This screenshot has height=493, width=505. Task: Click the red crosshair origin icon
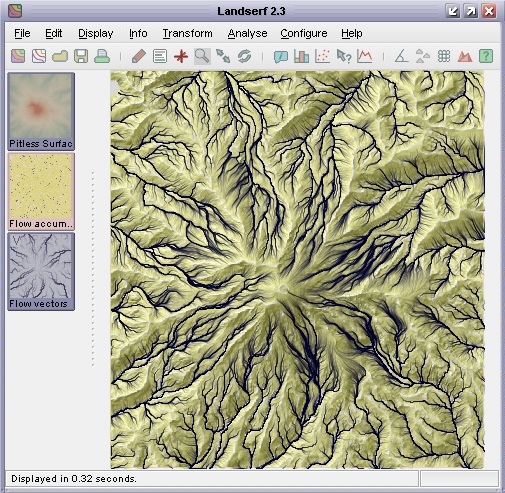click(181, 56)
